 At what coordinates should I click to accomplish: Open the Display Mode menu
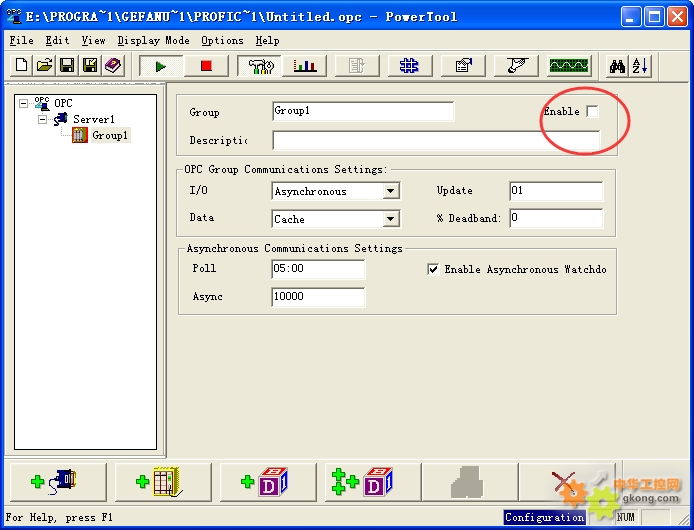coord(153,40)
